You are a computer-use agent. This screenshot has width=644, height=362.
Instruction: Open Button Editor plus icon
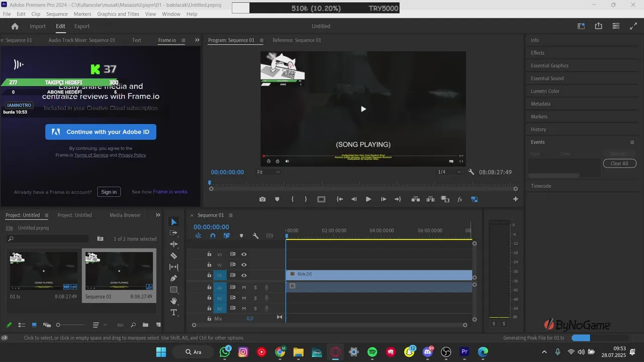coord(515,199)
